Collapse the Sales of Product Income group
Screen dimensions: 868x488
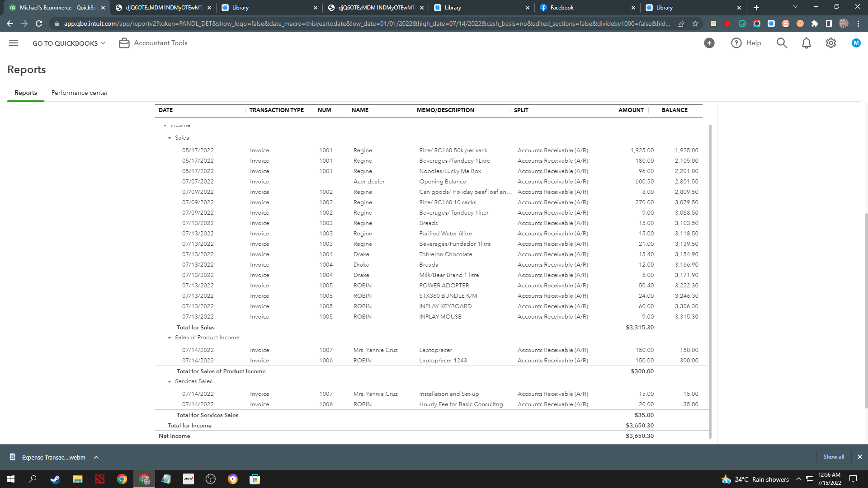170,338
